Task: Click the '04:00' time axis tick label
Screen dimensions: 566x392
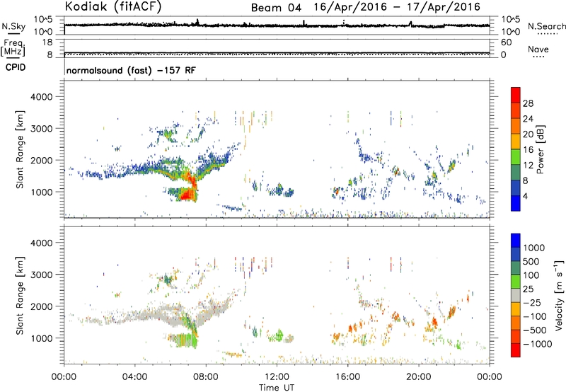Action: [x=134, y=377]
